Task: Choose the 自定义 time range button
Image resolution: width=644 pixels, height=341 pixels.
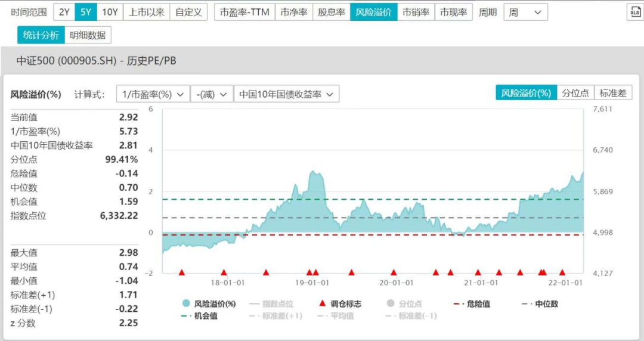Action: click(188, 13)
